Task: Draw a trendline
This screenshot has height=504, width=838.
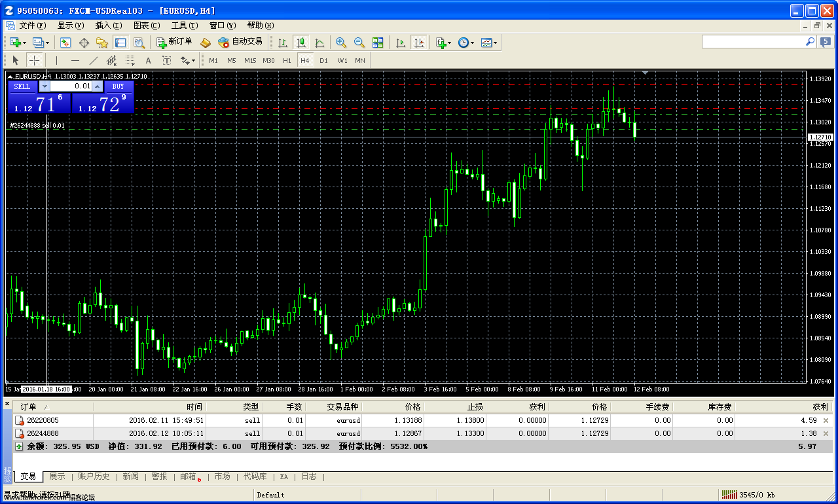Action: click(x=93, y=60)
